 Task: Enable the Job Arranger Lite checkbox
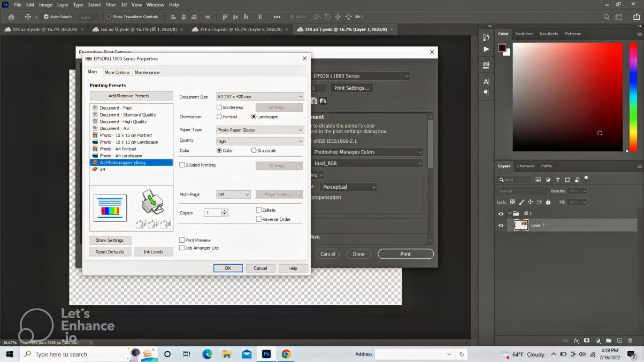(x=182, y=248)
